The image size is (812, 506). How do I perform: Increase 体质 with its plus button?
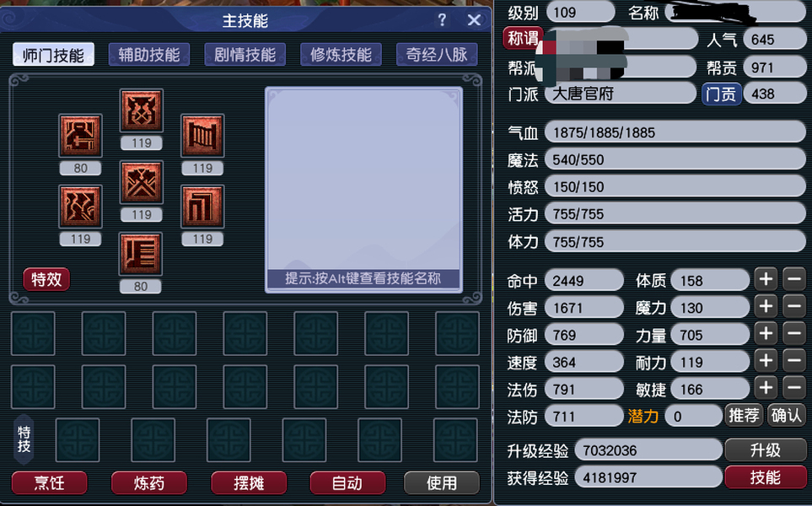coord(765,279)
